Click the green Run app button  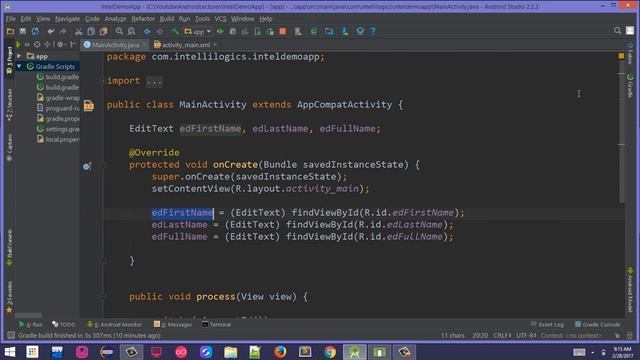click(220, 31)
